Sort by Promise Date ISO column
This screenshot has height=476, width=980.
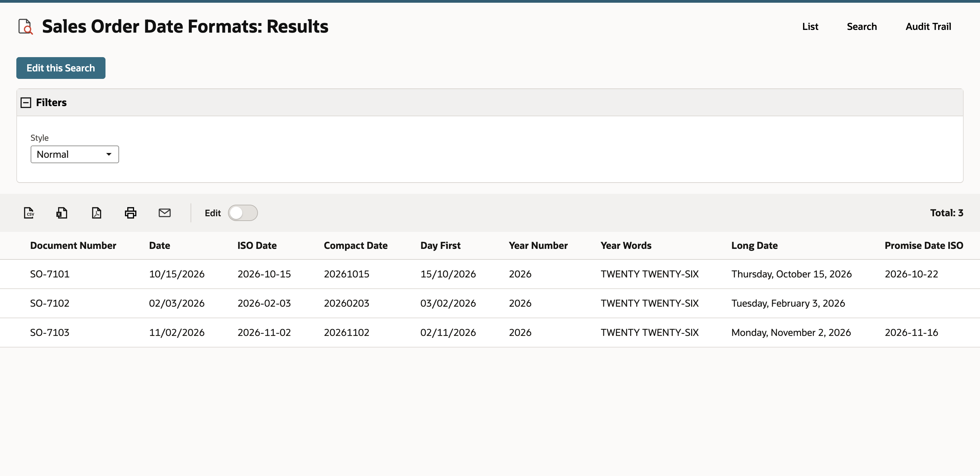(x=924, y=245)
